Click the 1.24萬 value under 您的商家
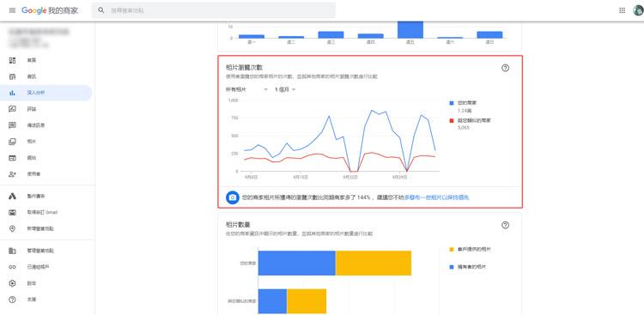Image resolution: width=644 pixels, height=315 pixels. tap(464, 110)
